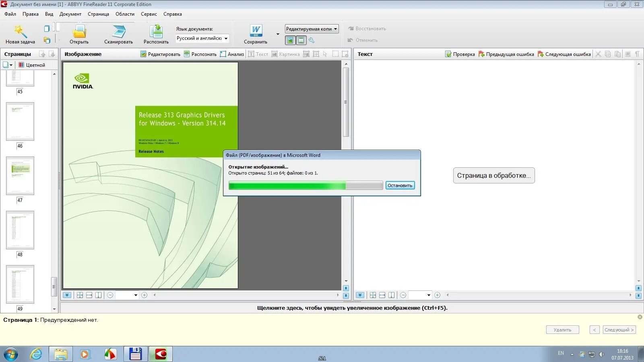Open image panel zoom level dropdown

coord(136,295)
